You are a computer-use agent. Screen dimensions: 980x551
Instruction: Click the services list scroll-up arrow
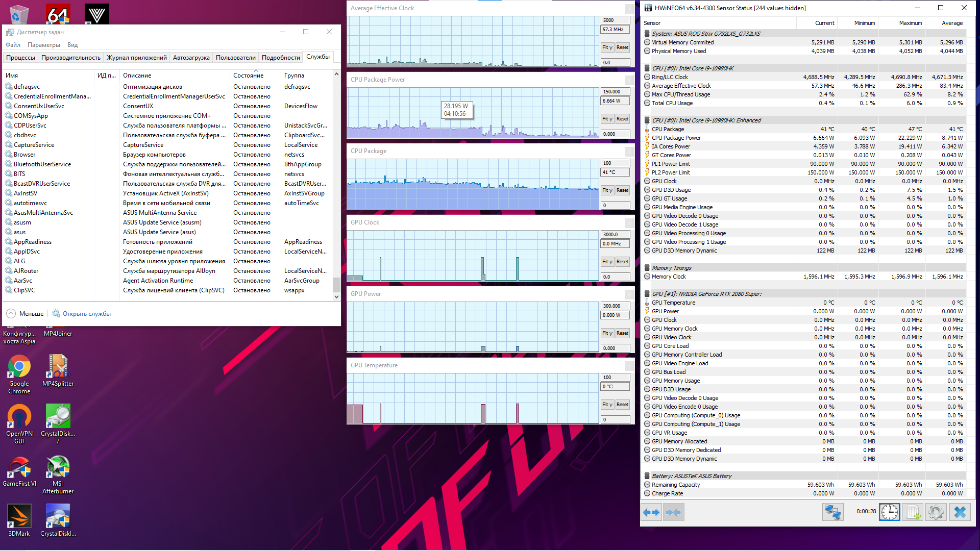pyautogui.click(x=336, y=74)
